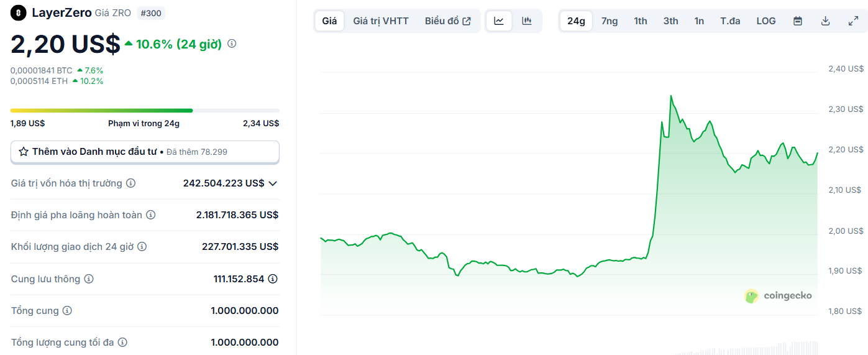
Task: Click the 0,00001841 BTC price text
Action: 42,70
